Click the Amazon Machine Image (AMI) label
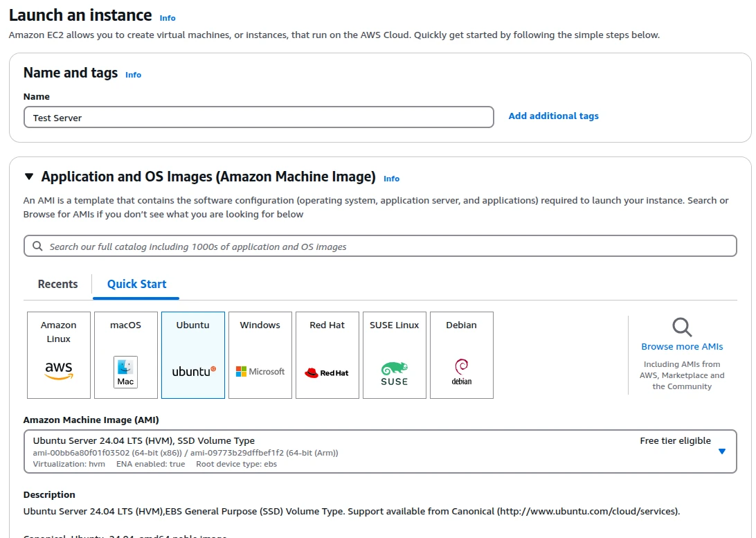 (x=91, y=420)
